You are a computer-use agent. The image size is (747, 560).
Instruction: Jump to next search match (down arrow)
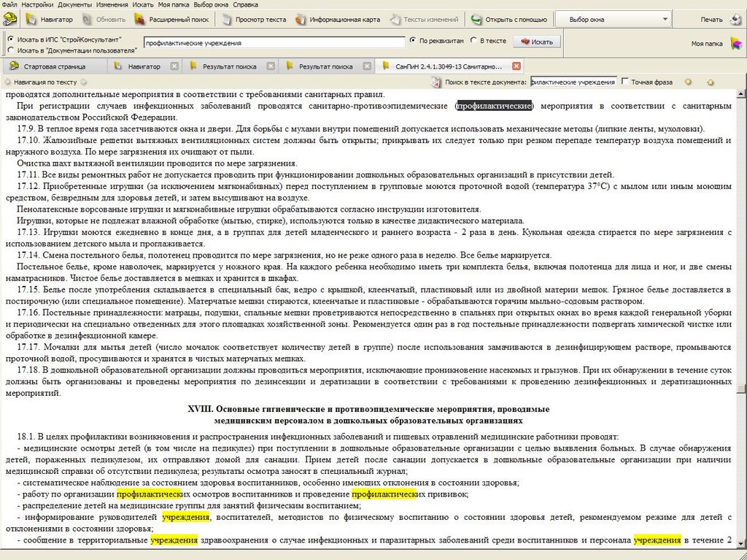coord(688,82)
